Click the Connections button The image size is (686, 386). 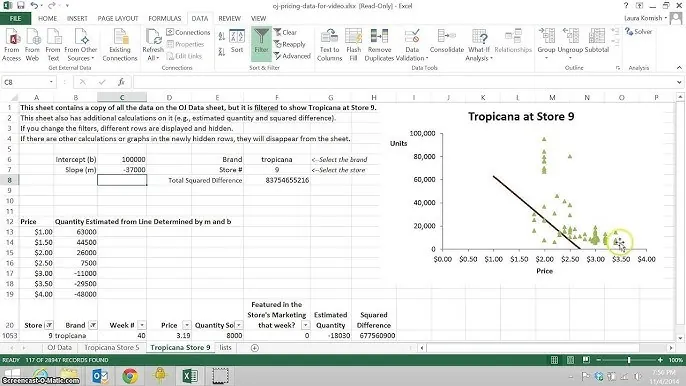[x=188, y=32]
